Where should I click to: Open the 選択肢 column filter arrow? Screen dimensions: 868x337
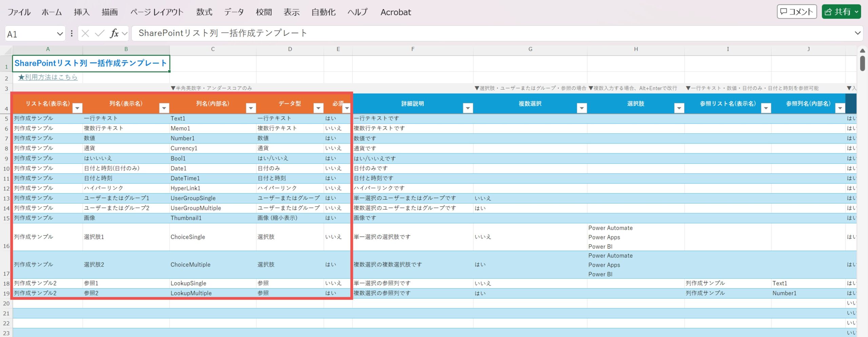(x=679, y=108)
